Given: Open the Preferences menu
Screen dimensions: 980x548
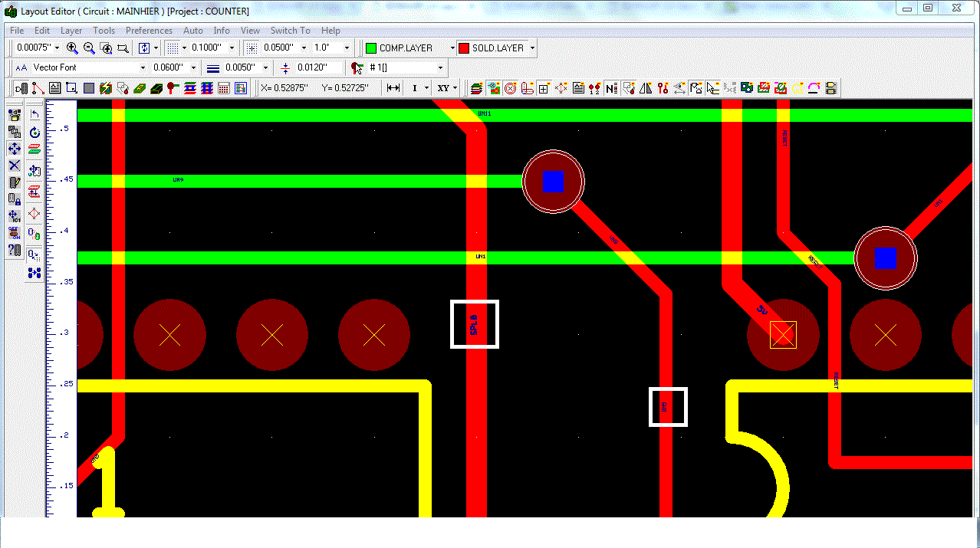Looking at the screenshot, I should 149,31.
